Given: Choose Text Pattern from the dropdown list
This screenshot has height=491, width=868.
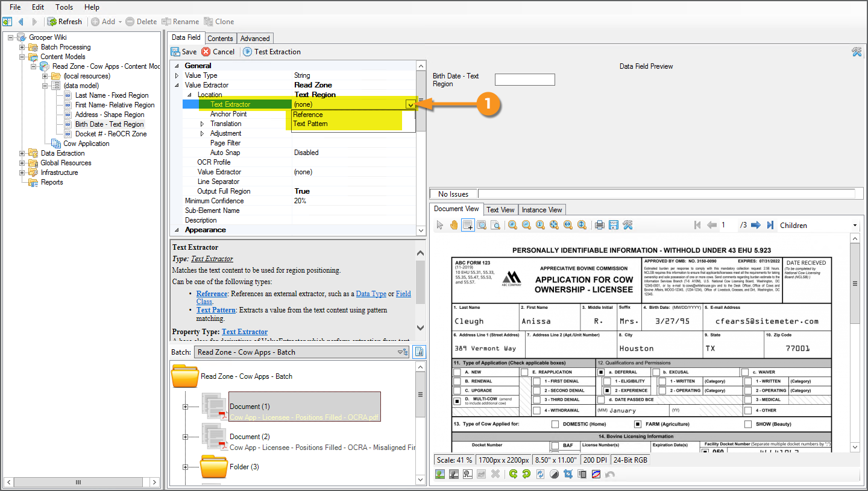Looking at the screenshot, I should click(x=310, y=124).
